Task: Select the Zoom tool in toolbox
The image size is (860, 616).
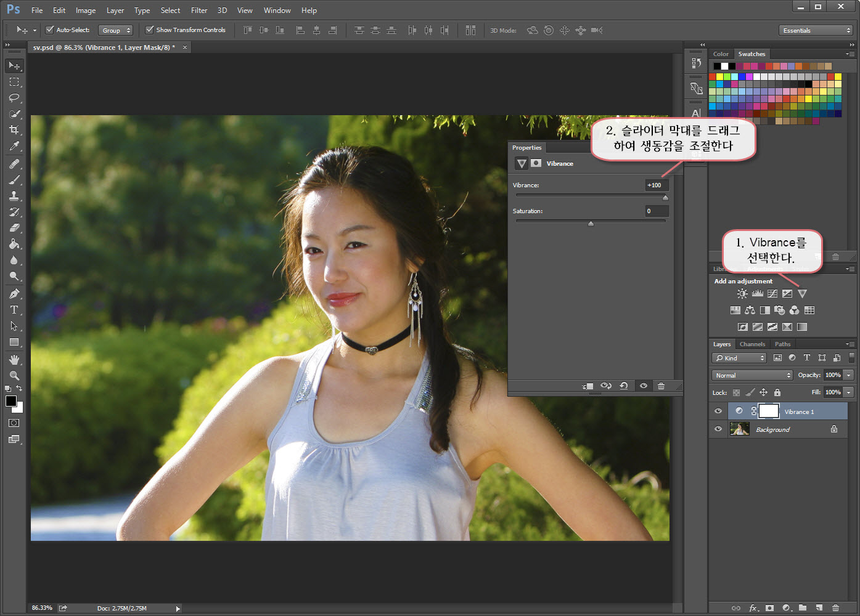Action: pyautogui.click(x=14, y=376)
